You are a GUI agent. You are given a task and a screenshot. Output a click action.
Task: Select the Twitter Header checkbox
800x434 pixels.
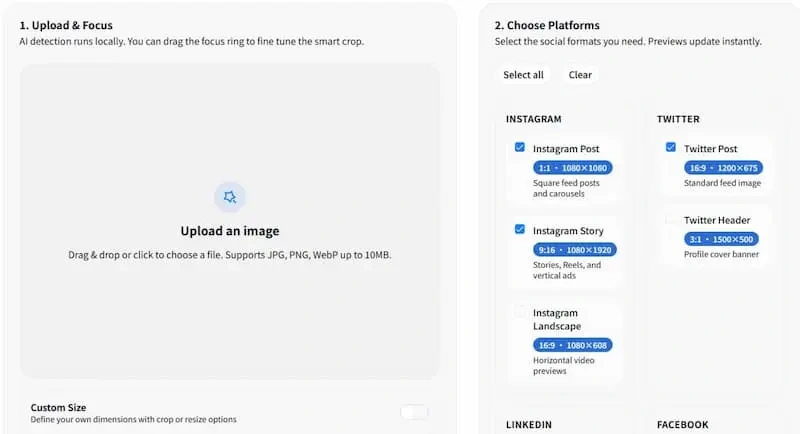pyautogui.click(x=671, y=219)
